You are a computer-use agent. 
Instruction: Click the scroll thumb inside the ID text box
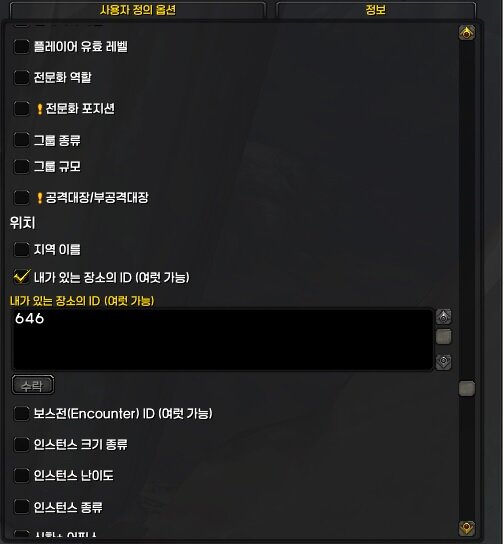443,337
